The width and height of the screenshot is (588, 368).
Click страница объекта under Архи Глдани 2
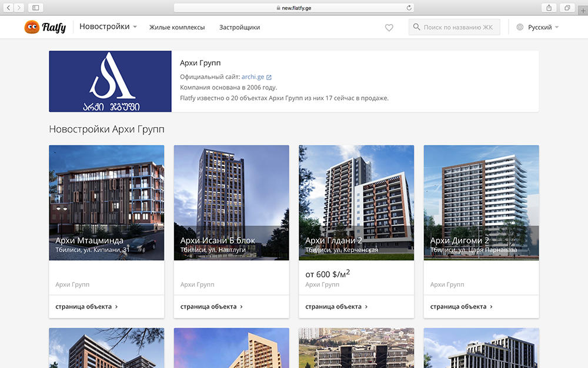(336, 306)
